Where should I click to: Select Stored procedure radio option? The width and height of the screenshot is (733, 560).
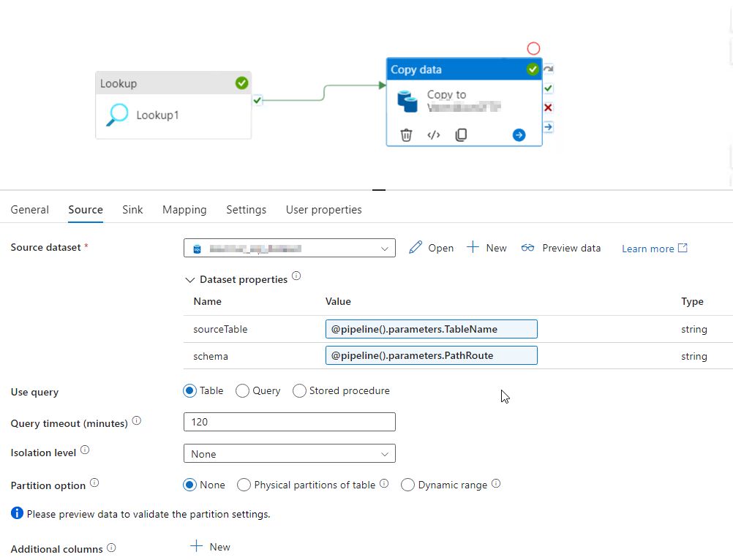(299, 390)
